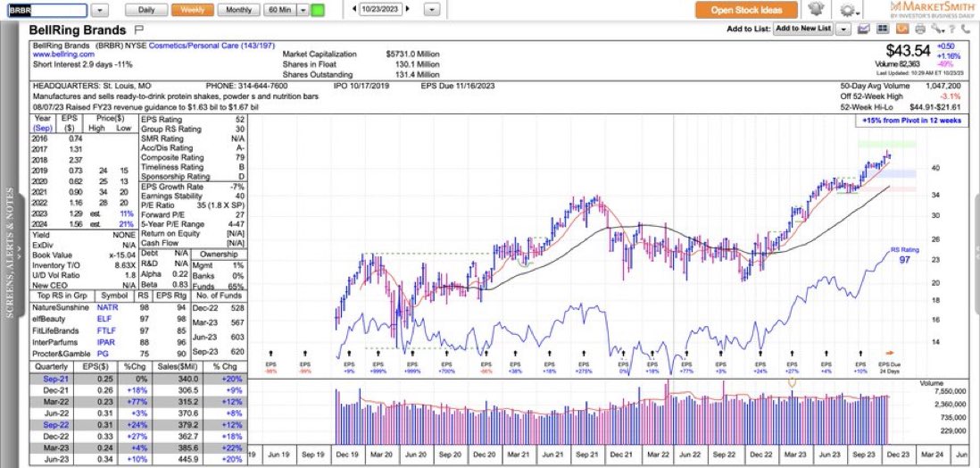The image size is (980, 468).
Task: Click the Forward P/E value 27
Action: [240, 214]
